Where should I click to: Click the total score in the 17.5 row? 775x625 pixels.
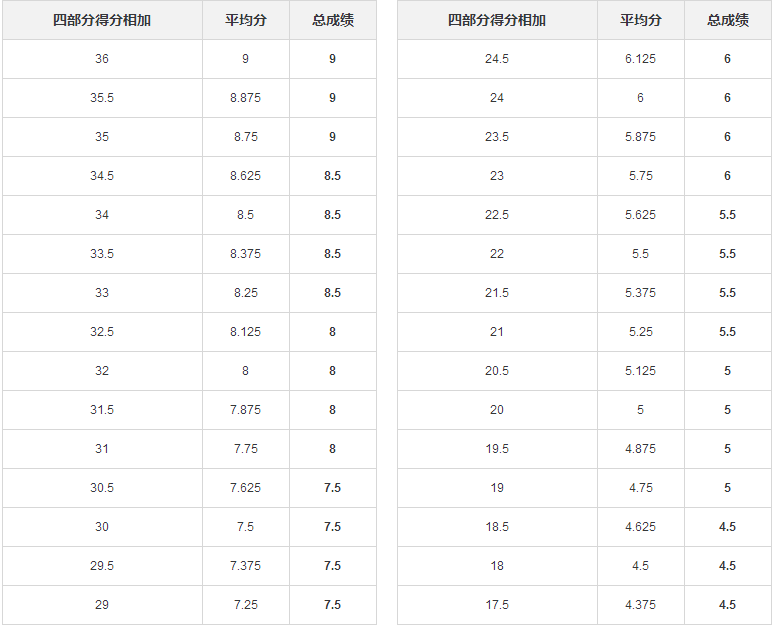(727, 605)
